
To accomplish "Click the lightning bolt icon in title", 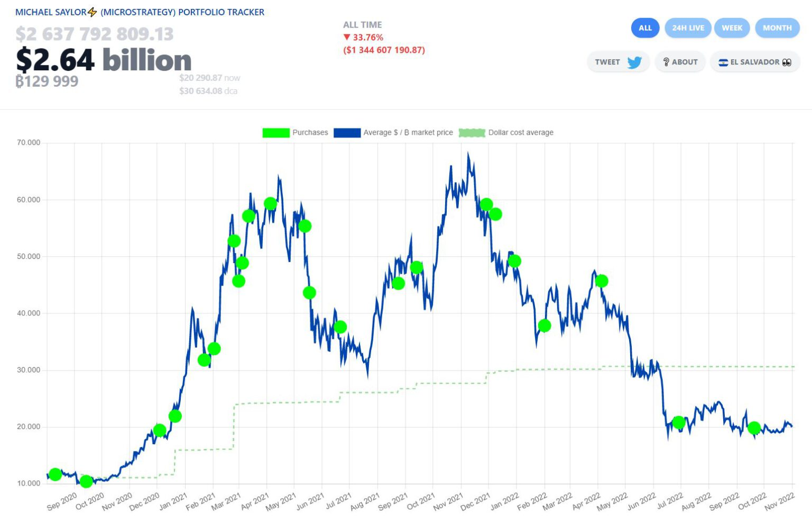I will [x=93, y=12].
